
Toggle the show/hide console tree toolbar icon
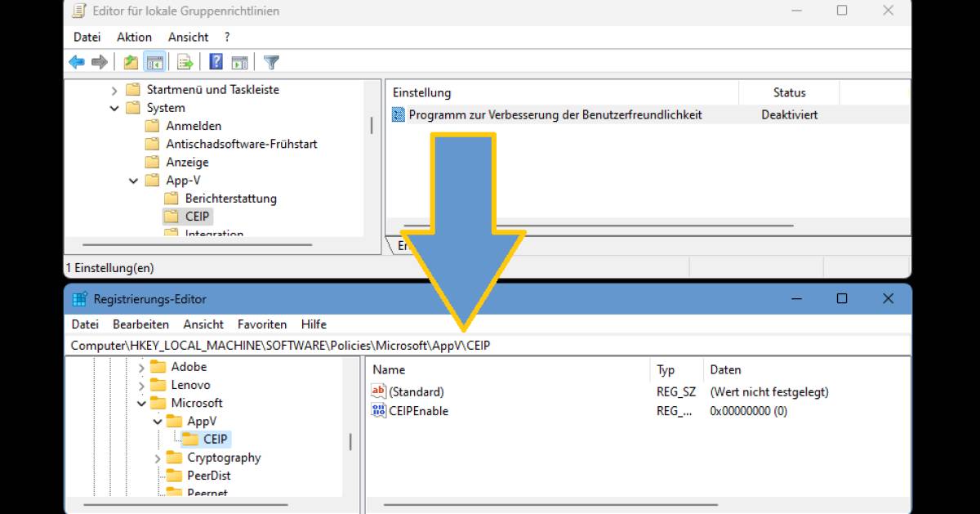154,62
